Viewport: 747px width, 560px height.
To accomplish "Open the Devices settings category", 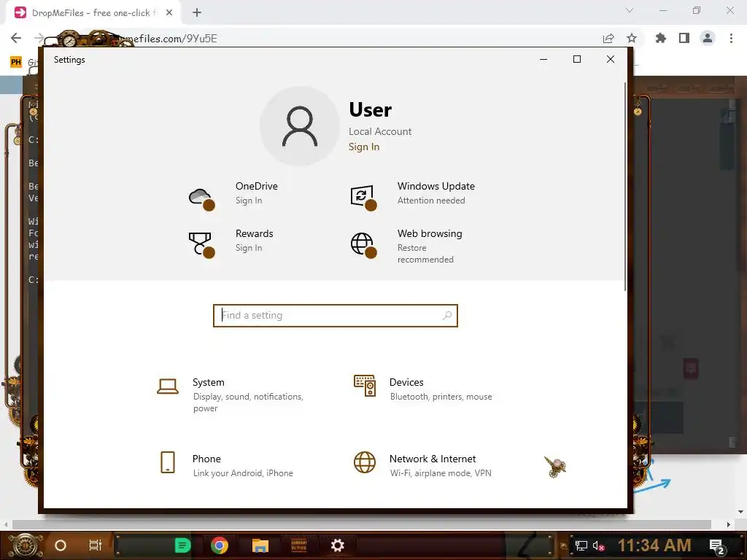I will [x=422, y=389].
